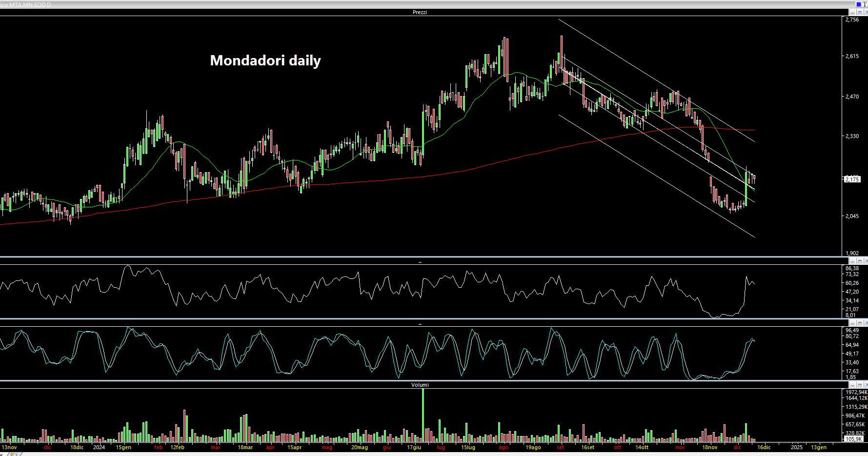
Task: Minimize the Prezzi price panel
Action: pyautogui.click(x=852, y=12)
